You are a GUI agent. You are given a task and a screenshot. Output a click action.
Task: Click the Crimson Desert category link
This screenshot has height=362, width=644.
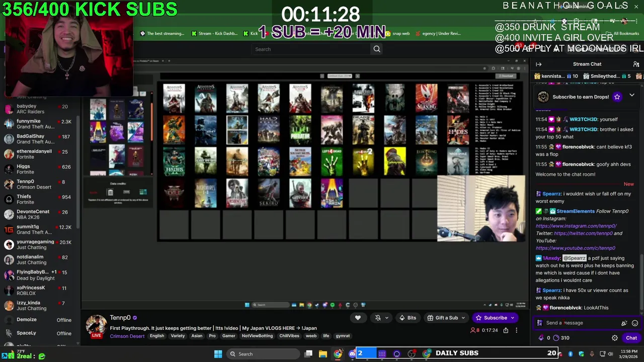(x=127, y=336)
